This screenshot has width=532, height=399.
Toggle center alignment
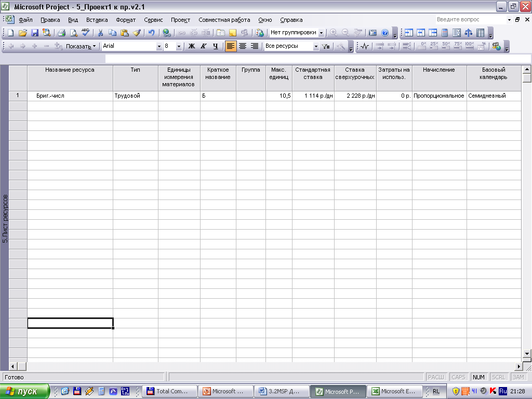click(x=243, y=46)
